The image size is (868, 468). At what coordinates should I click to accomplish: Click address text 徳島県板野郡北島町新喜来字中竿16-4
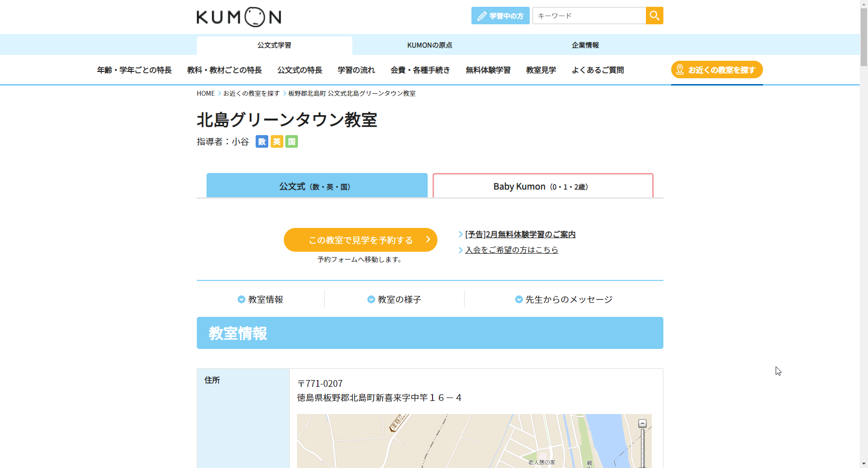[379, 398]
